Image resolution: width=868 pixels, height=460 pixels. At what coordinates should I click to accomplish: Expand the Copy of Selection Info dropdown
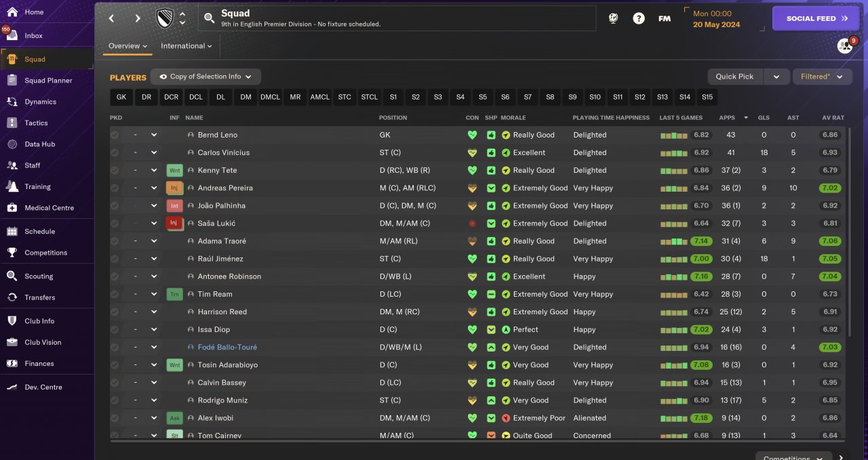click(x=205, y=77)
